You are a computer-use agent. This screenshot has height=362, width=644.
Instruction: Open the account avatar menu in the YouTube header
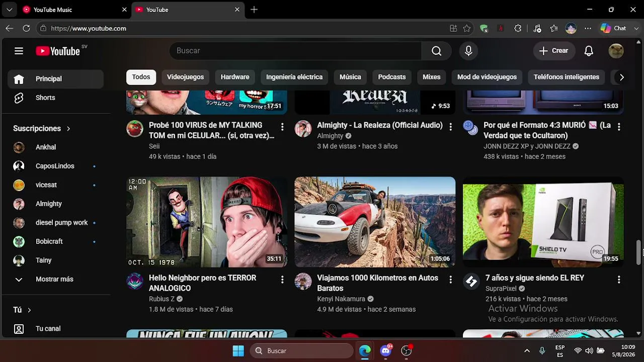point(616,51)
